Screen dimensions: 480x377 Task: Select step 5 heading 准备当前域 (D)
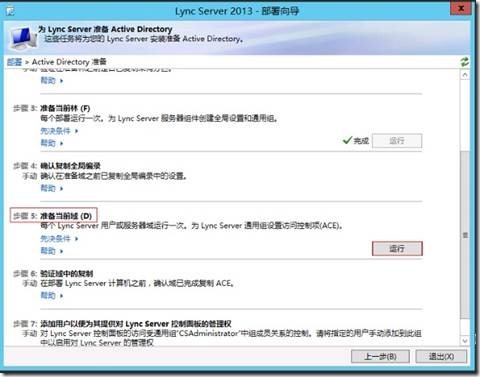coord(66,216)
